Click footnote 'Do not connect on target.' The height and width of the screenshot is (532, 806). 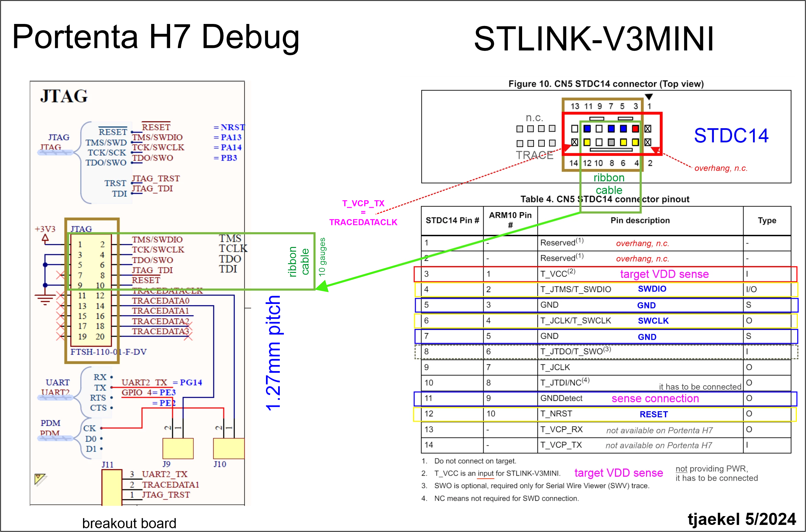pyautogui.click(x=475, y=461)
